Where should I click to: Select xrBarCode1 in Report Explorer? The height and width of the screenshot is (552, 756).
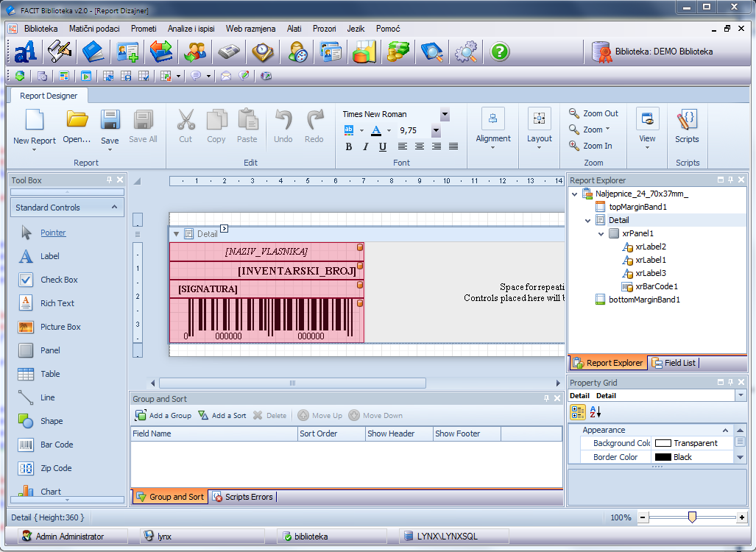point(657,286)
